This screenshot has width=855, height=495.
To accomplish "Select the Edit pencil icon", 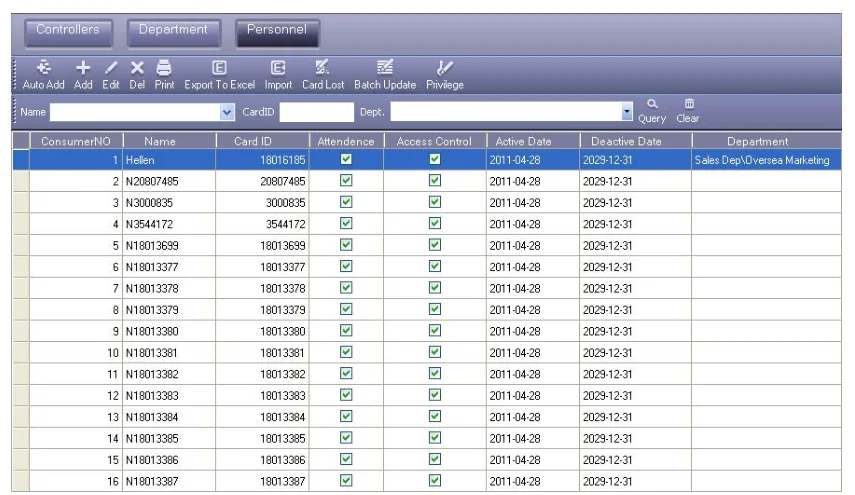I will [x=111, y=75].
